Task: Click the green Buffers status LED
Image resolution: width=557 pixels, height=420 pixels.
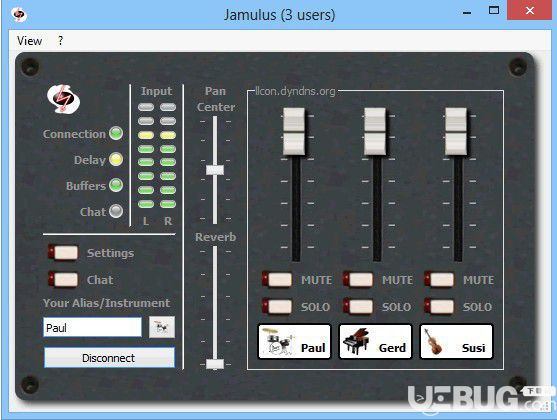Action: click(116, 185)
